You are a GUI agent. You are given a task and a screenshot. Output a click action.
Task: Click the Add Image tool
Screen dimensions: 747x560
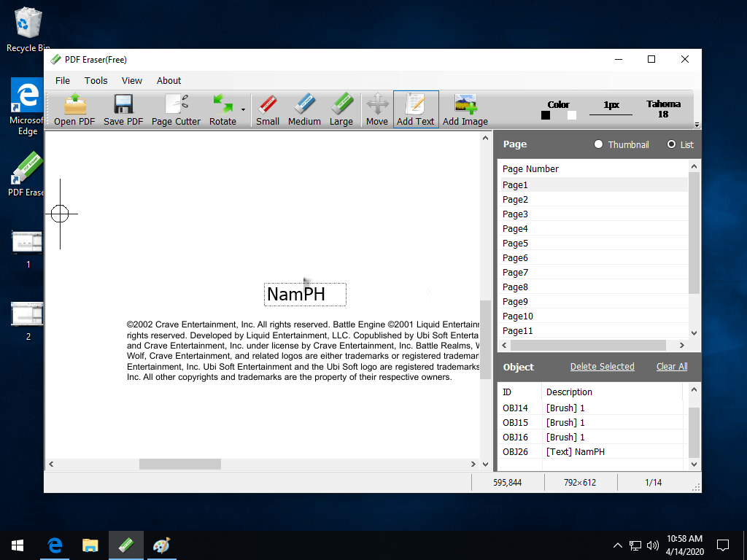point(465,109)
